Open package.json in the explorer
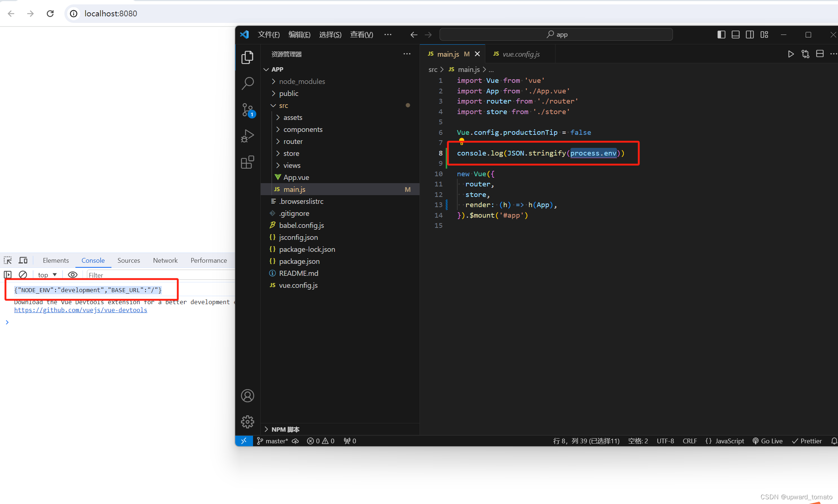 pos(299,261)
